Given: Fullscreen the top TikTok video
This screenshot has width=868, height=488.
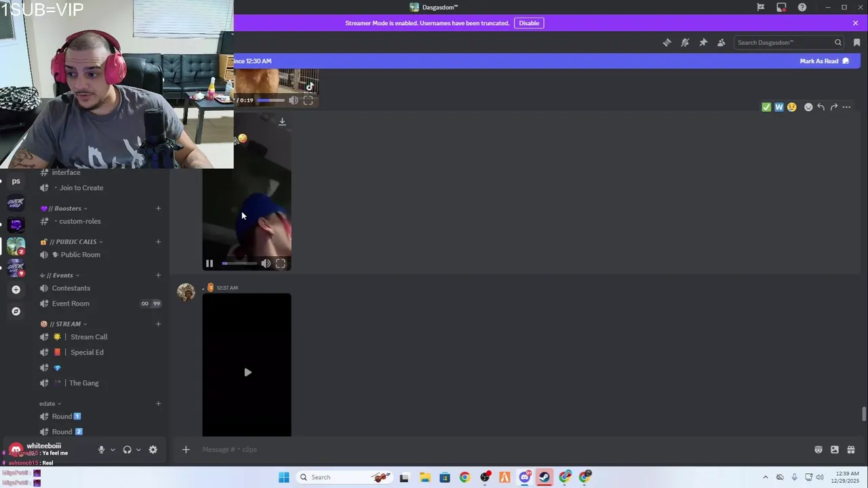Looking at the screenshot, I should tap(308, 100).
